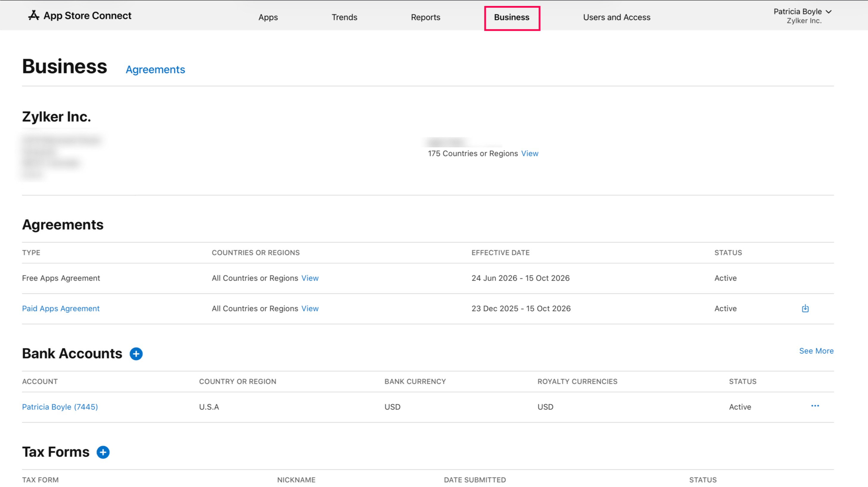Click the TYPE column header in Agreements

31,253
